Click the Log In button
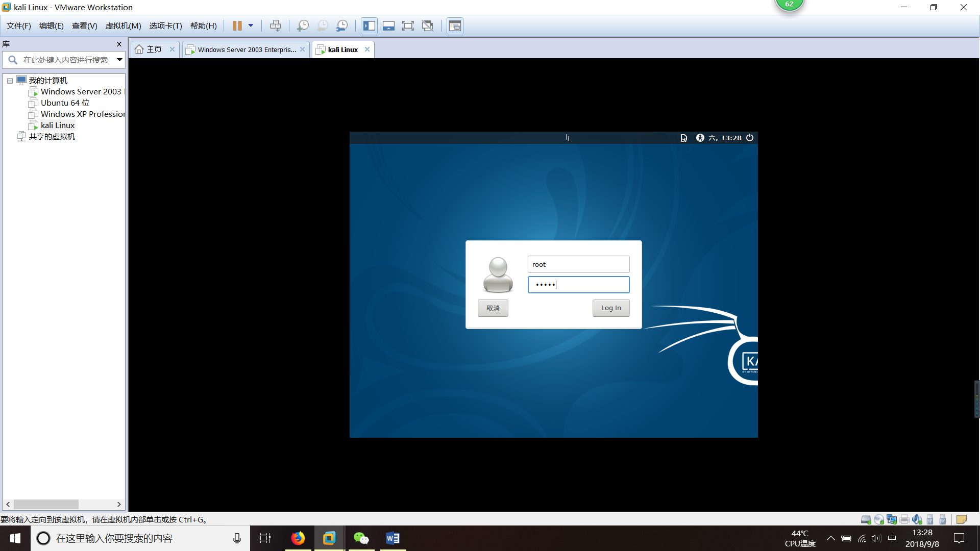Viewport: 980px width, 551px height. 610,308
